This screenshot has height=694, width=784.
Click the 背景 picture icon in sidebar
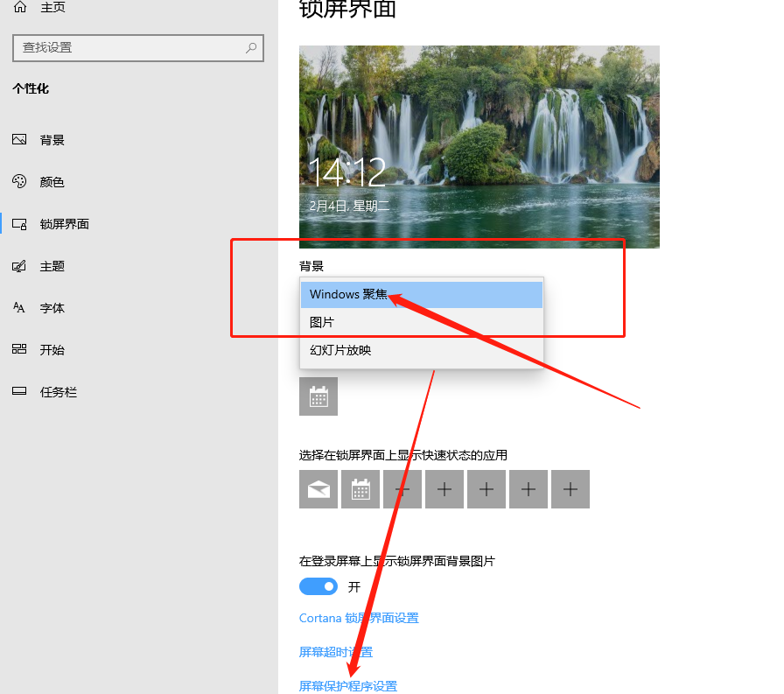click(19, 139)
